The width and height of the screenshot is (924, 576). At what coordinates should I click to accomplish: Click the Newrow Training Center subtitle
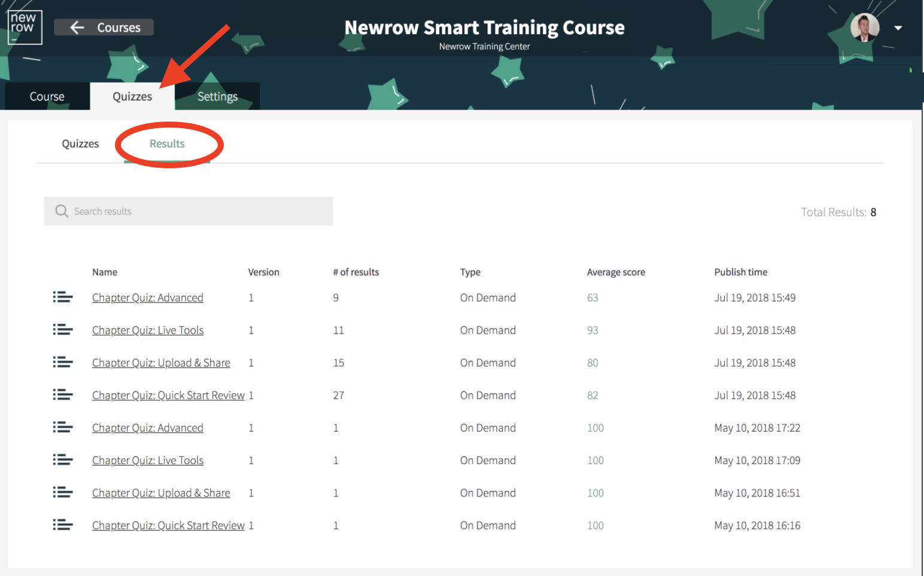(x=484, y=46)
